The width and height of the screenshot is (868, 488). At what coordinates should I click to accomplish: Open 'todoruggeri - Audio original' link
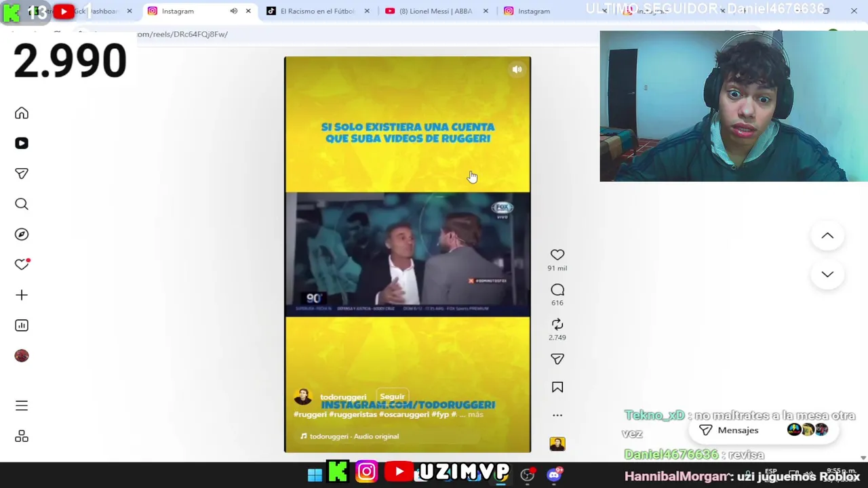[354, 436]
